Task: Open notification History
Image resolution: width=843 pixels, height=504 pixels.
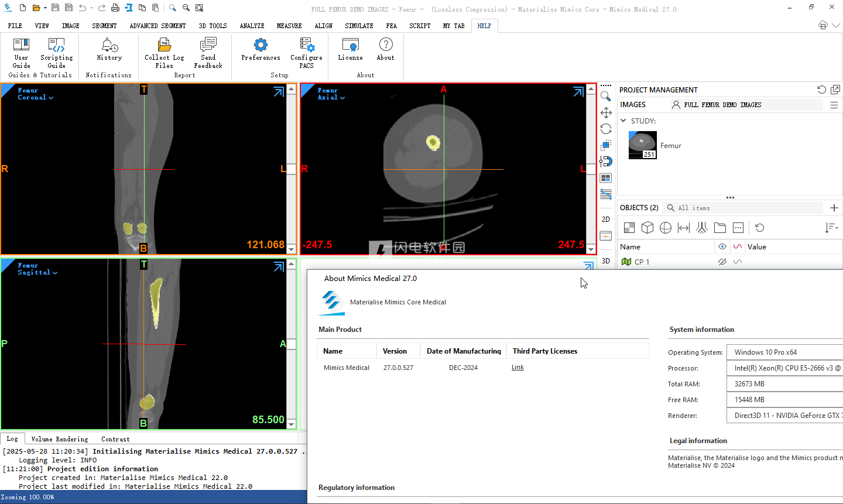Action: (109, 49)
